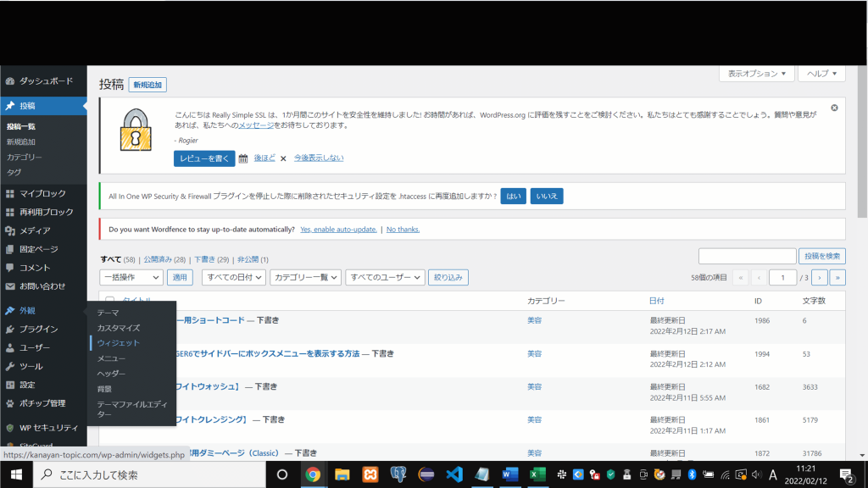Click the Add New post button
This screenshot has width=868, height=488.
click(148, 85)
